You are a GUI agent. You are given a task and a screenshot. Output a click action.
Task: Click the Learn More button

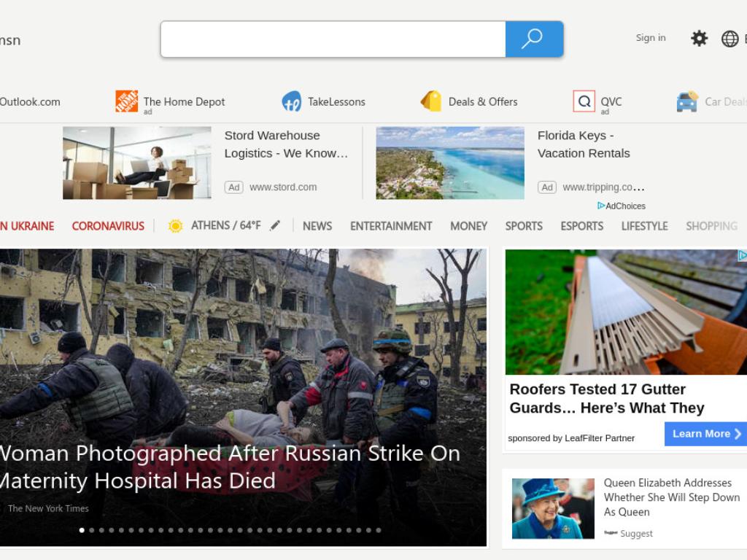point(705,434)
